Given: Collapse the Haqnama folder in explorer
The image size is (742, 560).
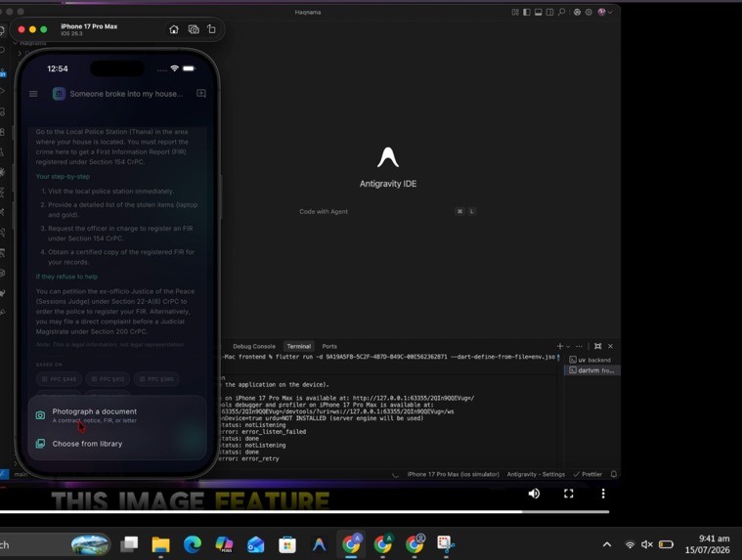Looking at the screenshot, I should click(29, 43).
